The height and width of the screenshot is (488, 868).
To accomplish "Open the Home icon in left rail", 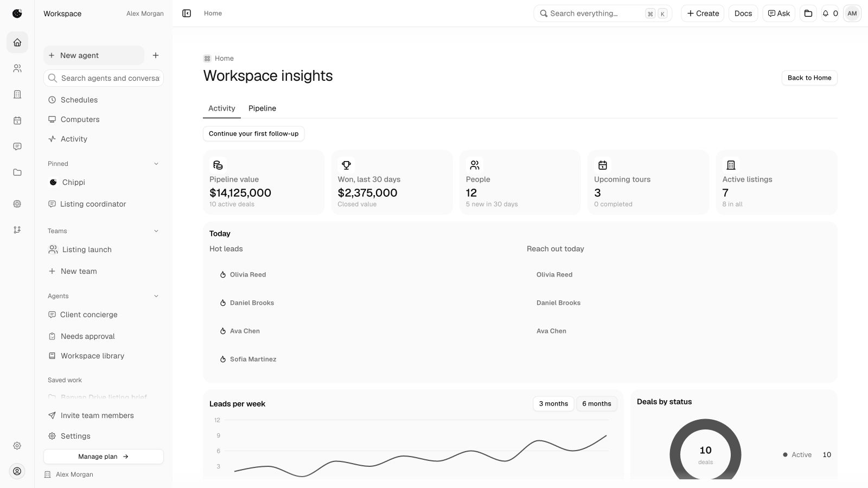I will click(17, 42).
